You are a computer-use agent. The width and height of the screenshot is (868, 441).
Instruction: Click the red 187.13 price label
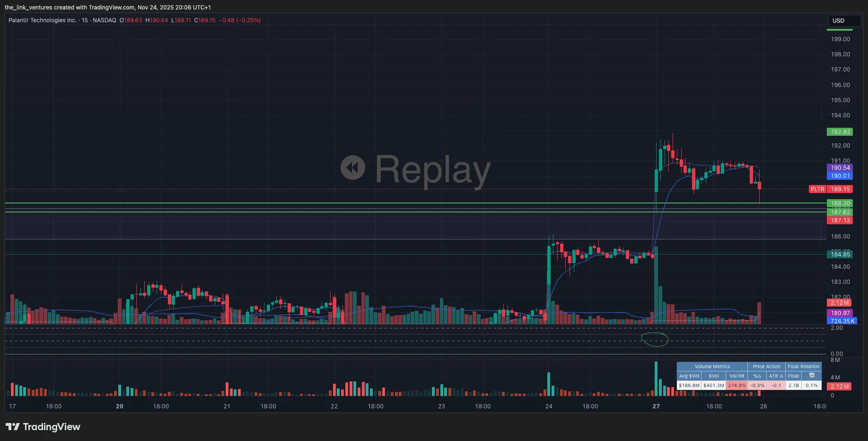coord(840,220)
